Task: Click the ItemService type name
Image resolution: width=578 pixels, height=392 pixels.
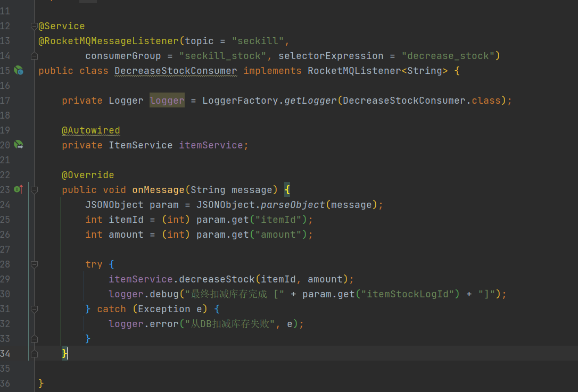Action: (141, 145)
